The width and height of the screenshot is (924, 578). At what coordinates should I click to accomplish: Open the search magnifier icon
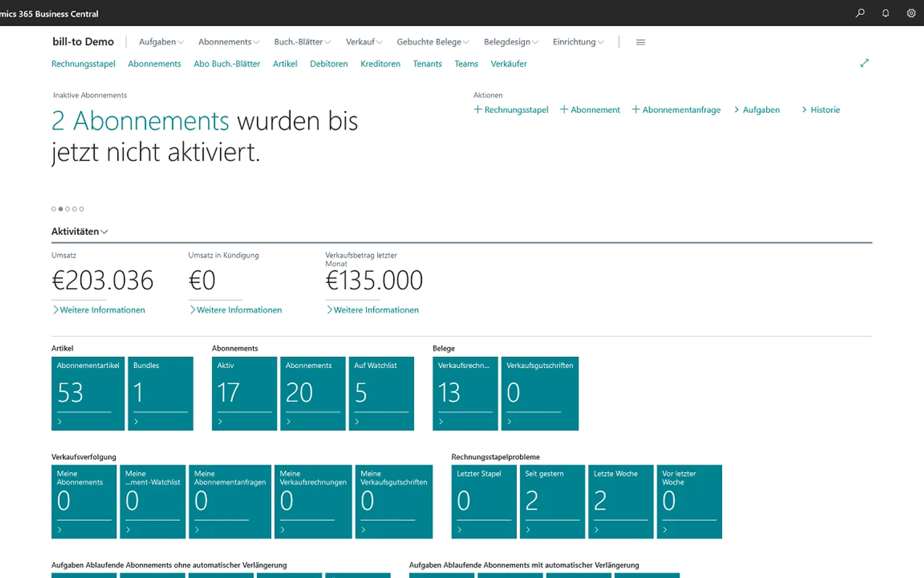[860, 13]
